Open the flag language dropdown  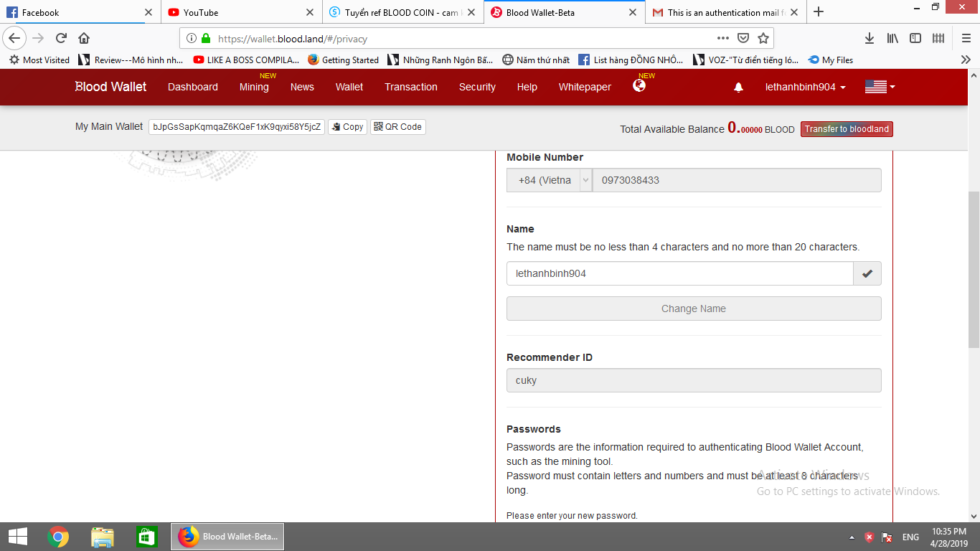point(880,87)
